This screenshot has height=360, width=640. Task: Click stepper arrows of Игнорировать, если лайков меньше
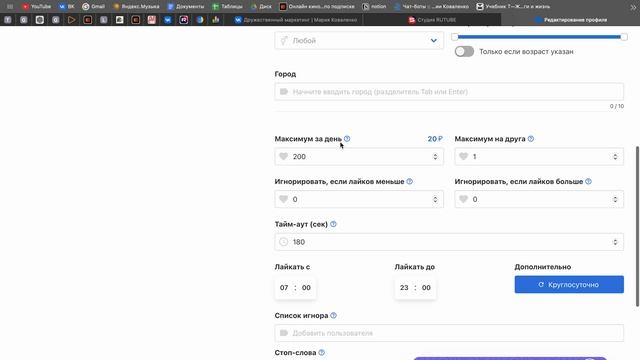click(x=435, y=199)
